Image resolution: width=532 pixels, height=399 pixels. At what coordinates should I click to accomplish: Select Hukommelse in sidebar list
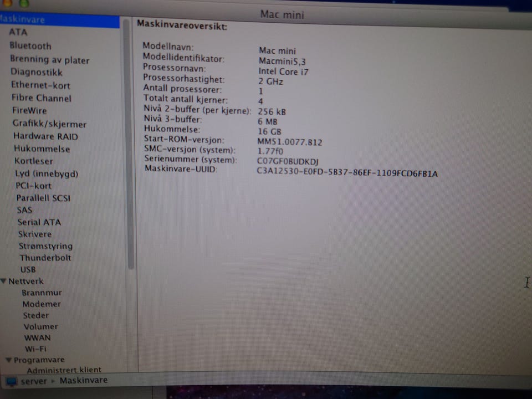click(x=42, y=149)
